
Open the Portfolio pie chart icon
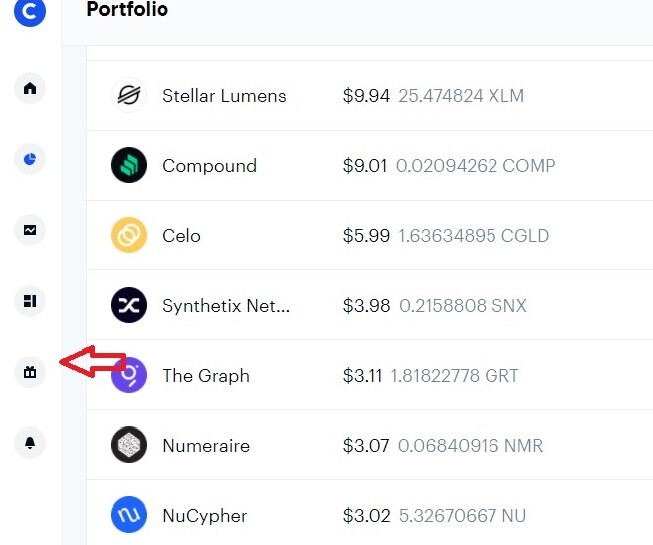click(30, 159)
